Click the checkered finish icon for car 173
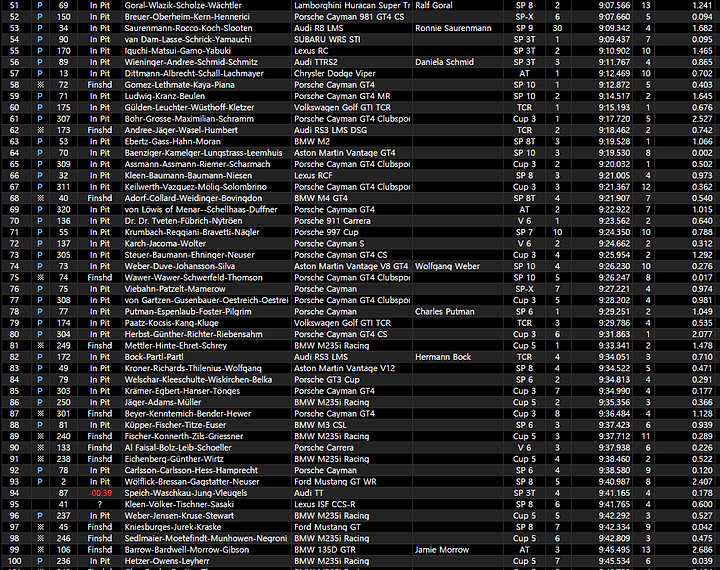This screenshot has height=570, width=720. [x=40, y=130]
